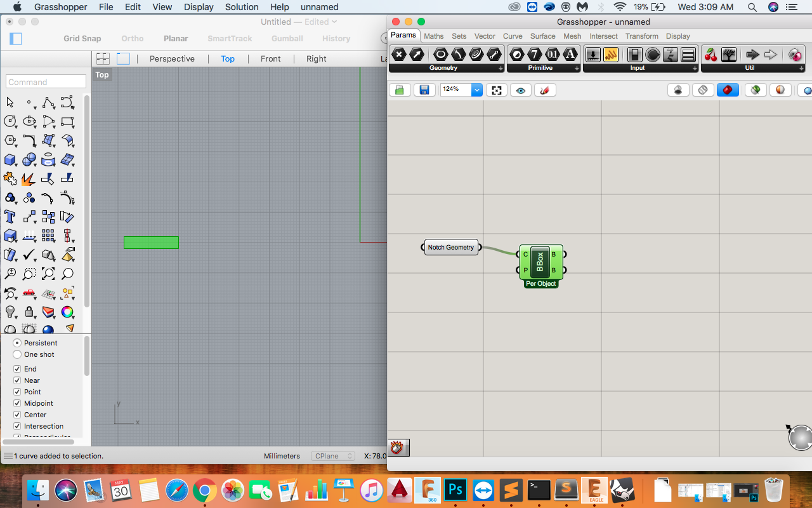Uncheck the Center object snap
This screenshot has width=812, height=508.
tap(17, 415)
